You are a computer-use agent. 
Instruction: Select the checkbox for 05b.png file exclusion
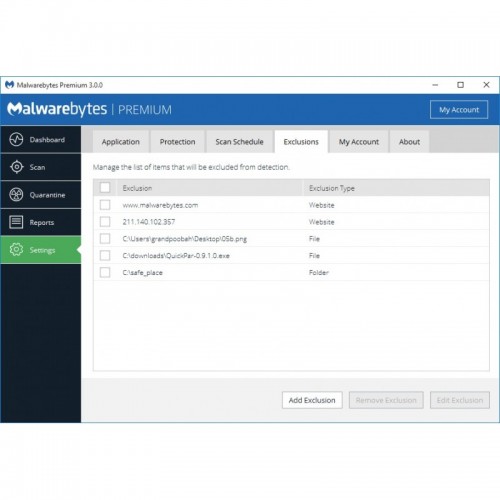coord(105,238)
